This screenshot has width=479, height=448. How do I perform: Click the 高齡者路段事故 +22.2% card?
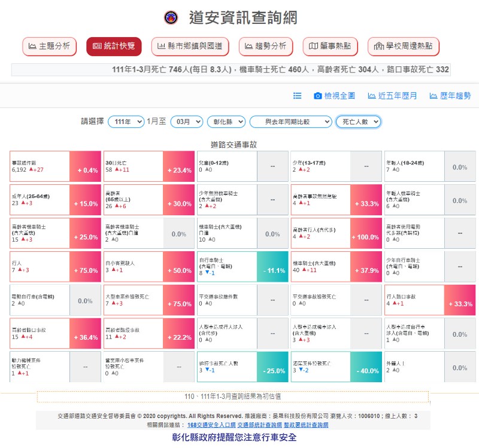pos(149,334)
